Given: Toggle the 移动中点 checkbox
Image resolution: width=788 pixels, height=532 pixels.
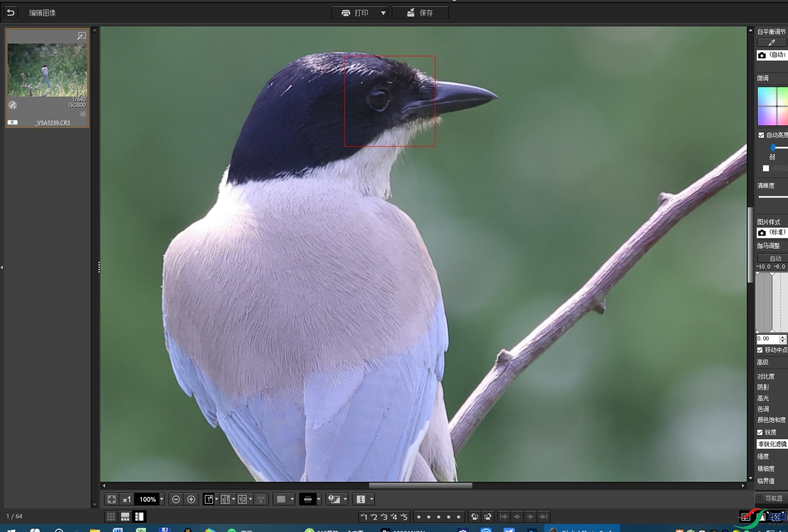Looking at the screenshot, I should pos(760,350).
